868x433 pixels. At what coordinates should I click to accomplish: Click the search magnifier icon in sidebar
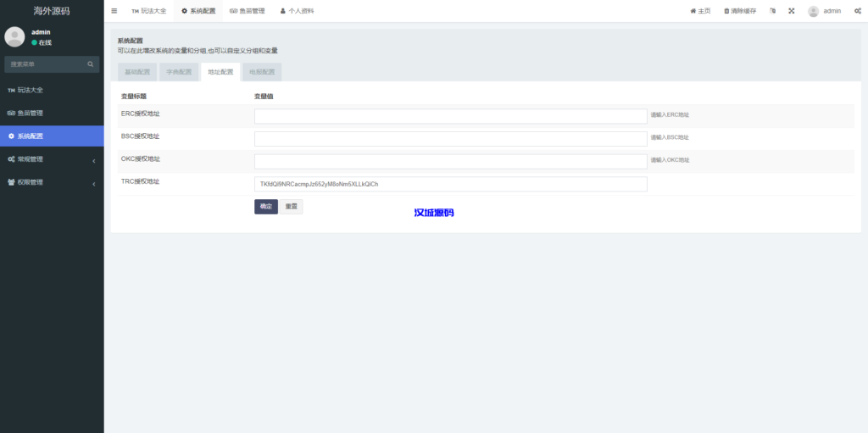pyautogui.click(x=90, y=64)
